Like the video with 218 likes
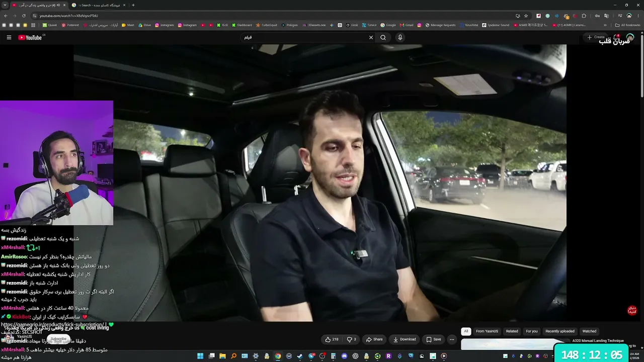The height and width of the screenshot is (362, 644). pos(332,339)
